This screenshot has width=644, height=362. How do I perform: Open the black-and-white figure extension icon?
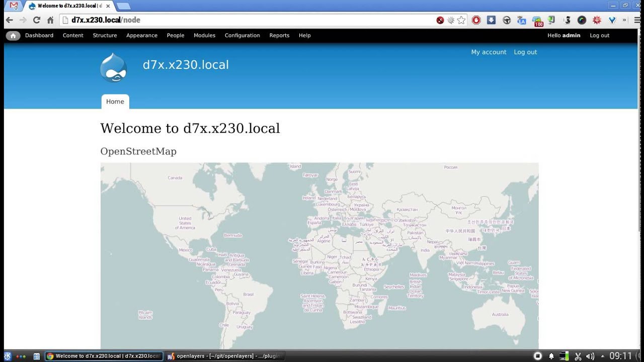pyautogui.click(x=568, y=20)
